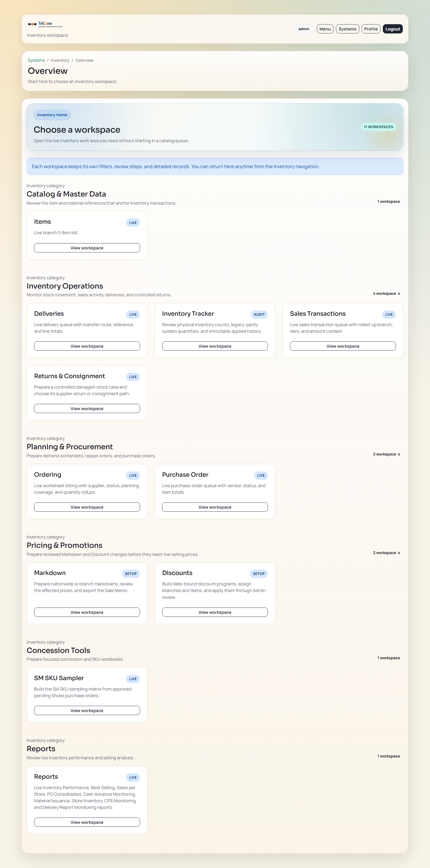Click the Inventory Home pill
The image size is (430, 868).
click(x=52, y=115)
